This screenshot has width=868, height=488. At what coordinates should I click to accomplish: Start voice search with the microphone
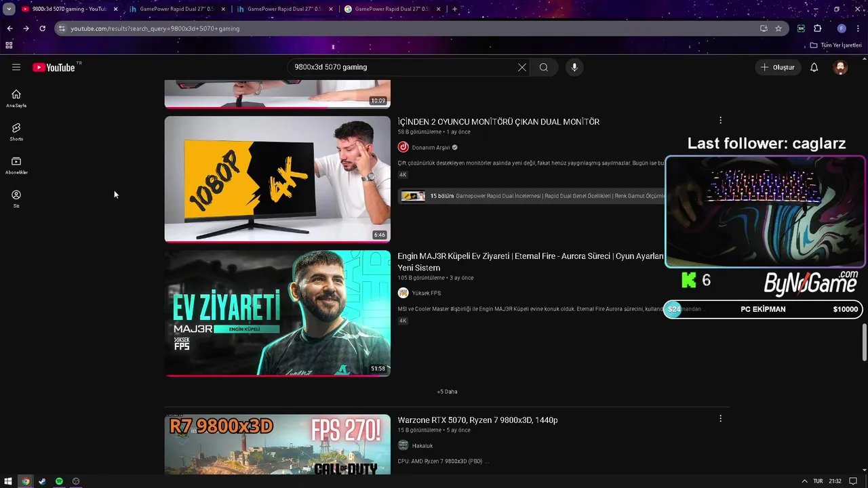574,67
